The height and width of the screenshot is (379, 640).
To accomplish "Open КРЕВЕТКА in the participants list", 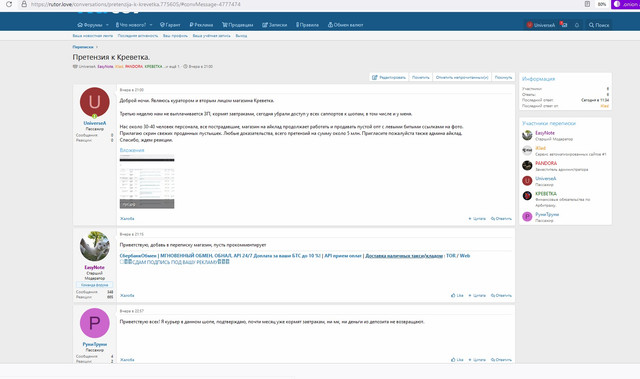I will (546, 194).
